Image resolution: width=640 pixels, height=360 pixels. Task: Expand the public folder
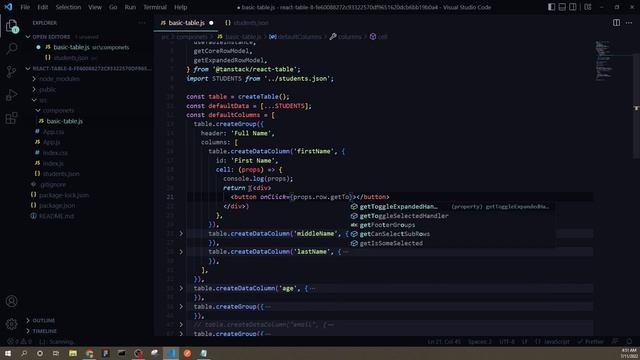[34, 89]
